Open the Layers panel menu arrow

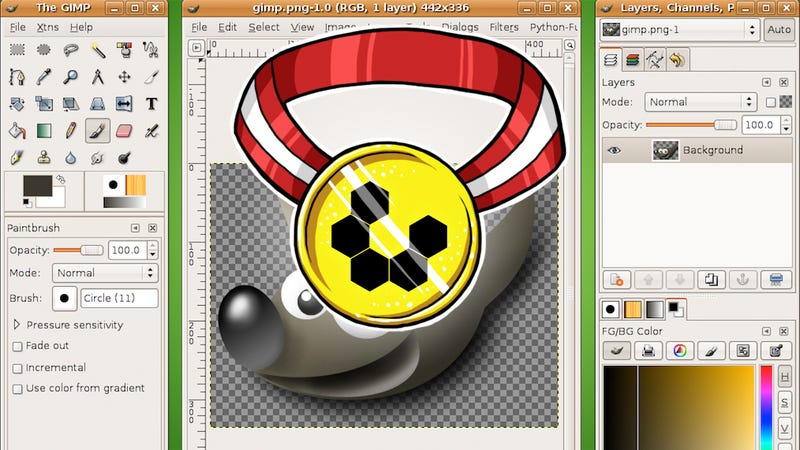[766, 82]
